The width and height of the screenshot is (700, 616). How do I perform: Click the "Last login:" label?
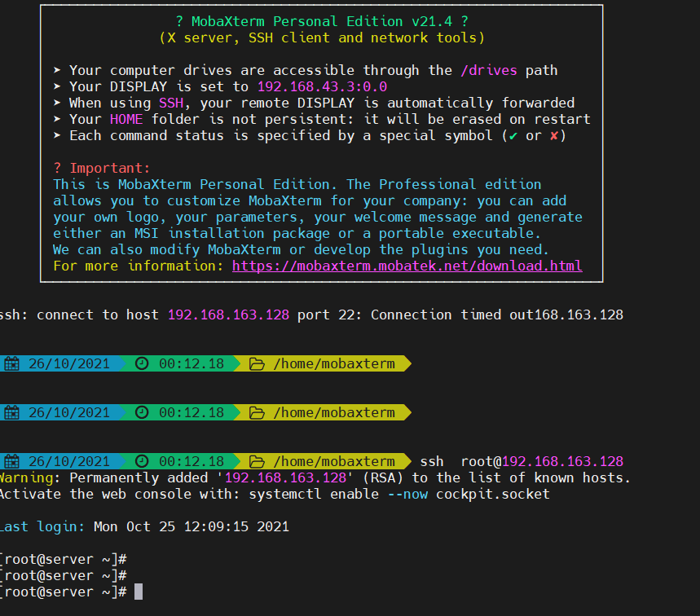pyautogui.click(x=42, y=526)
